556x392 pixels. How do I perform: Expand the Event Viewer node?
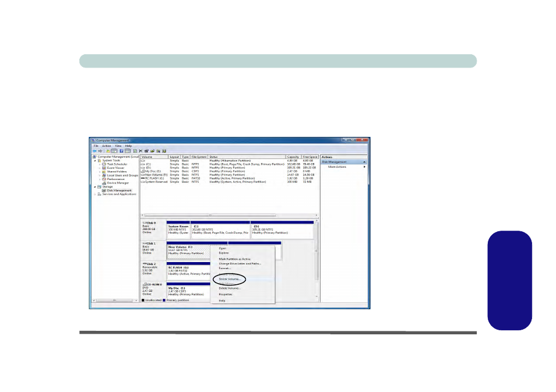[100, 168]
